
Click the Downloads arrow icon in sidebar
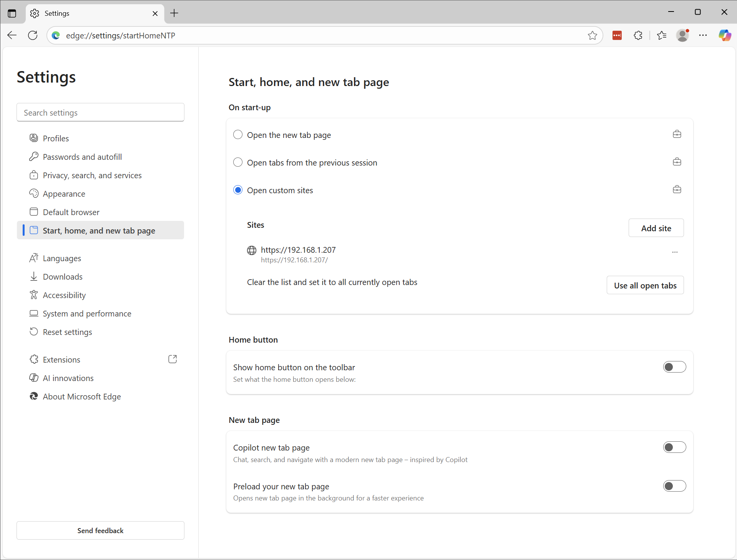click(34, 276)
